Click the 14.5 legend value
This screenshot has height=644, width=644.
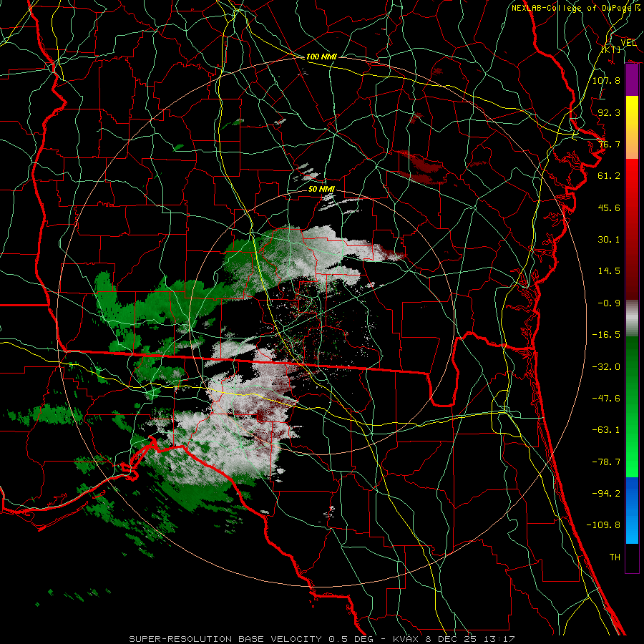pos(609,271)
